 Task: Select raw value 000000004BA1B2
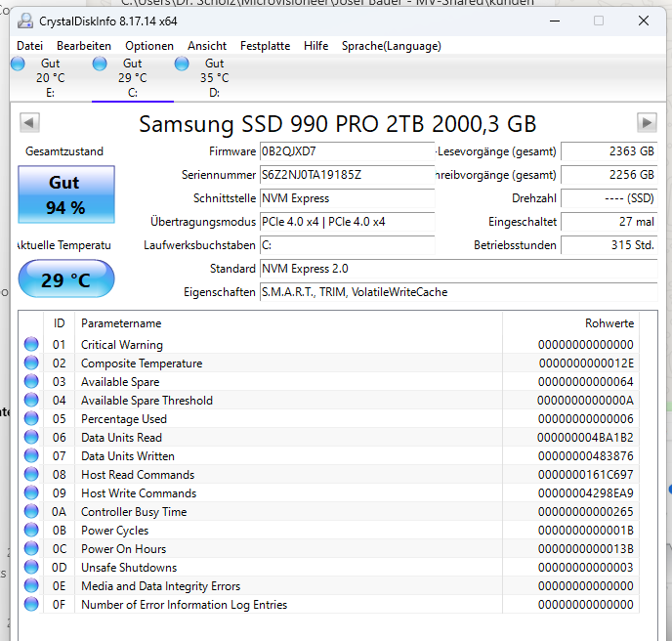click(x=585, y=438)
